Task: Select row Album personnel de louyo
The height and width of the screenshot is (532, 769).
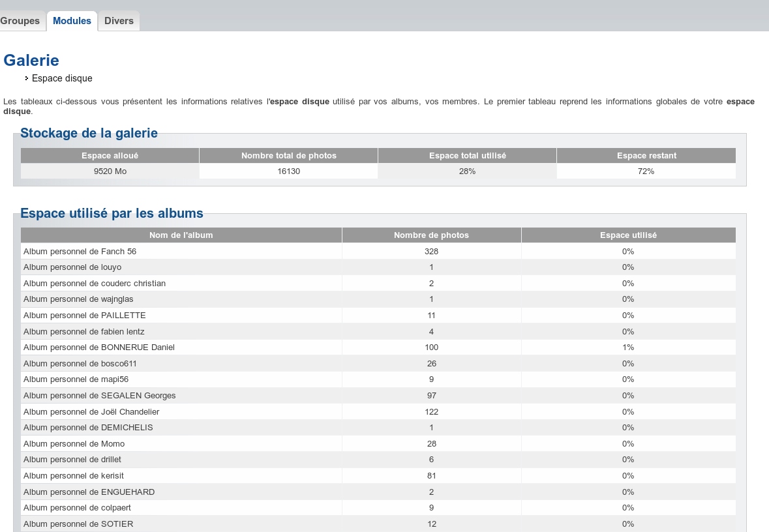Action: coord(378,267)
